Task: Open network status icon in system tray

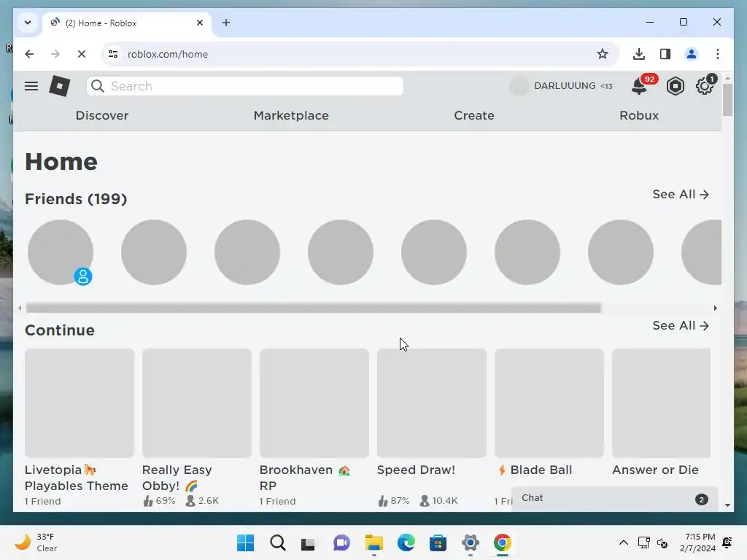Action: click(643, 542)
